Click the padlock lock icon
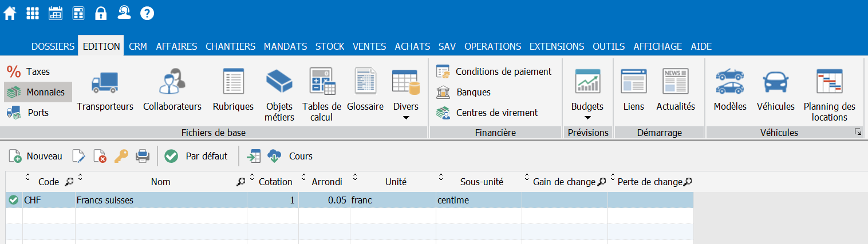This screenshot has width=868, height=244. point(101,13)
